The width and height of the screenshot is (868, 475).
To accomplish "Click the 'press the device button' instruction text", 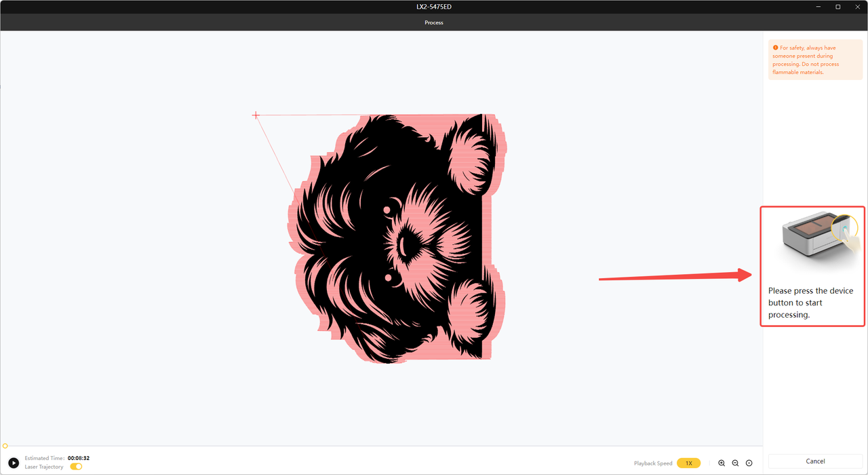I will (810, 303).
